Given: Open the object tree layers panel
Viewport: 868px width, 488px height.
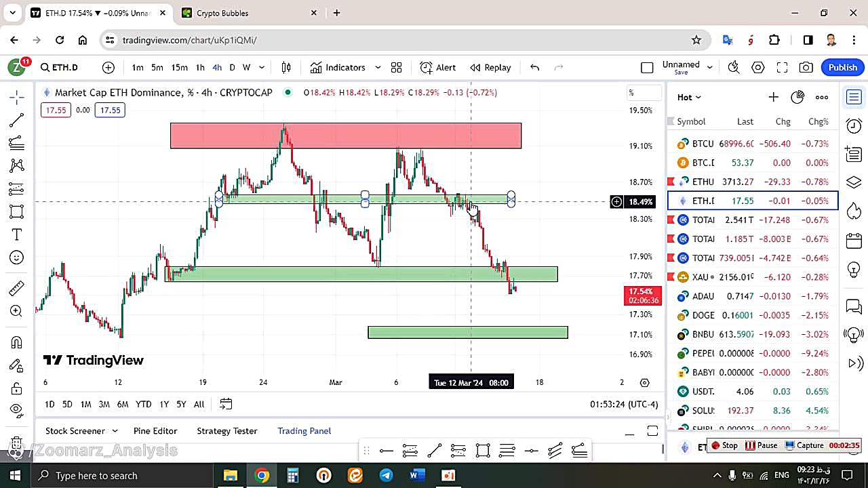Looking at the screenshot, I should tap(854, 183).
